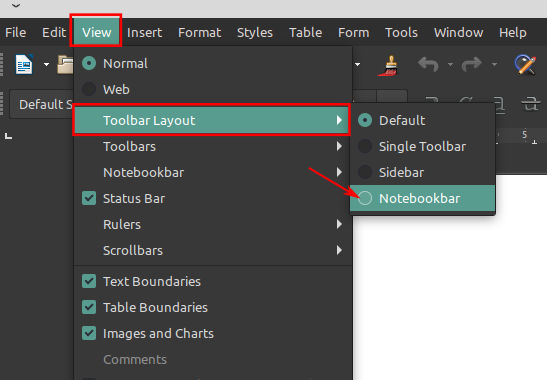
Task: Open the dropdown arrow beside New Document
Action: pyautogui.click(x=46, y=65)
